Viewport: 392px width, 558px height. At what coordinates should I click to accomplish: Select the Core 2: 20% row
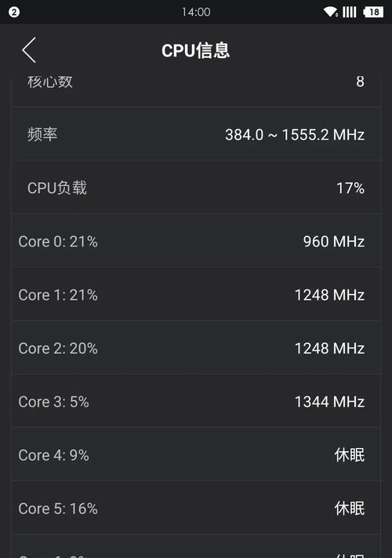pyautogui.click(x=196, y=348)
